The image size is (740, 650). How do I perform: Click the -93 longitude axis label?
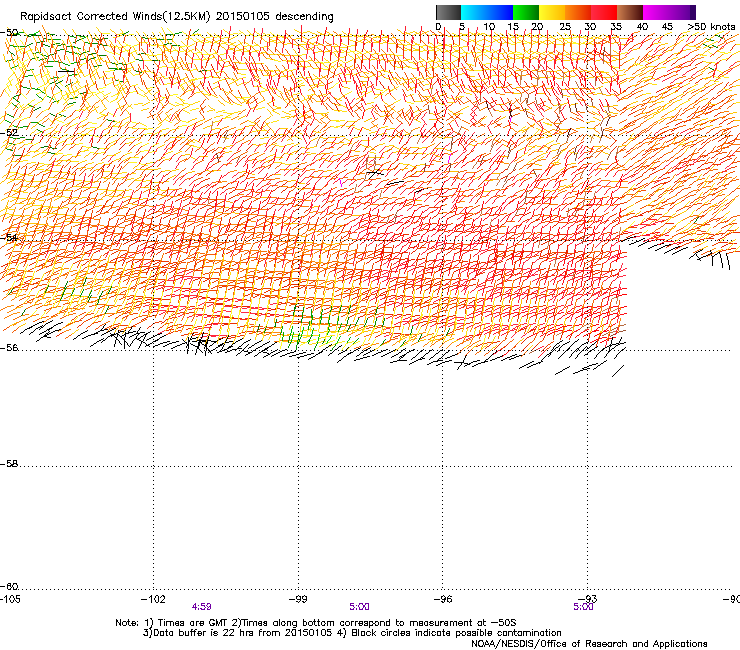588,599
